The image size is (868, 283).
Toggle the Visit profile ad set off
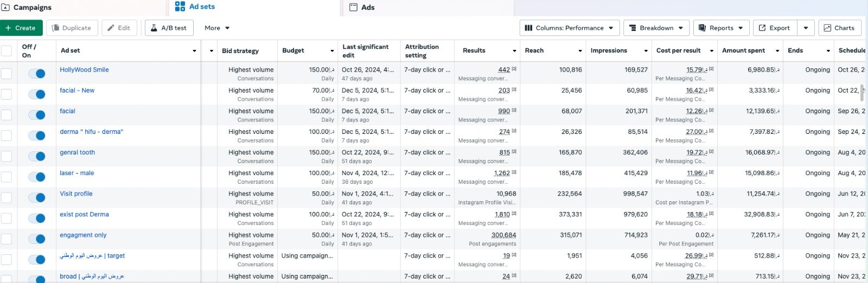click(x=37, y=197)
